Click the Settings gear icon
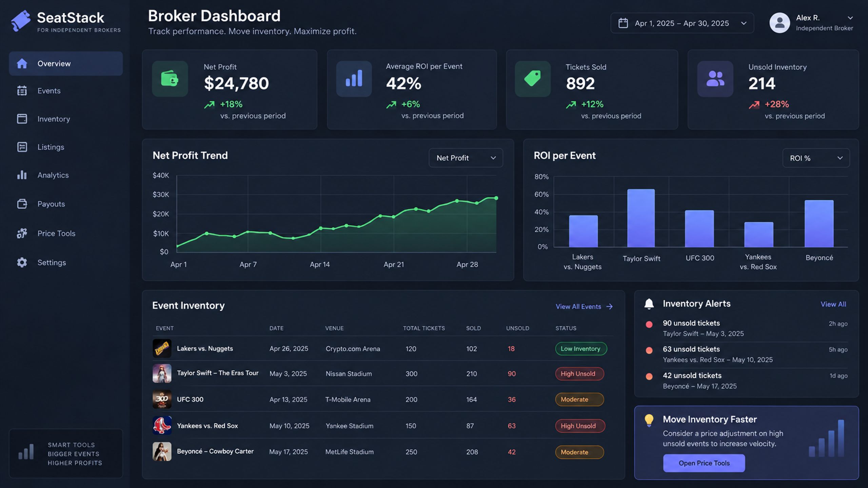This screenshot has width=868, height=488. tap(22, 262)
